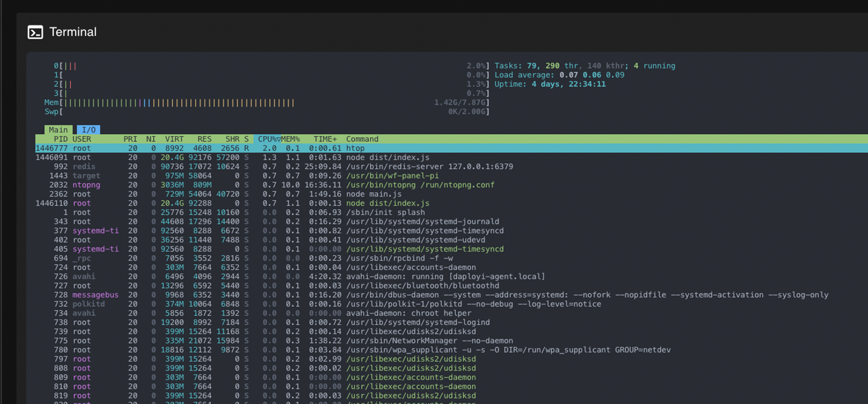Select the polkitd process row
Image resolution: width=868 pixels, height=404 pixels.
click(x=451, y=304)
